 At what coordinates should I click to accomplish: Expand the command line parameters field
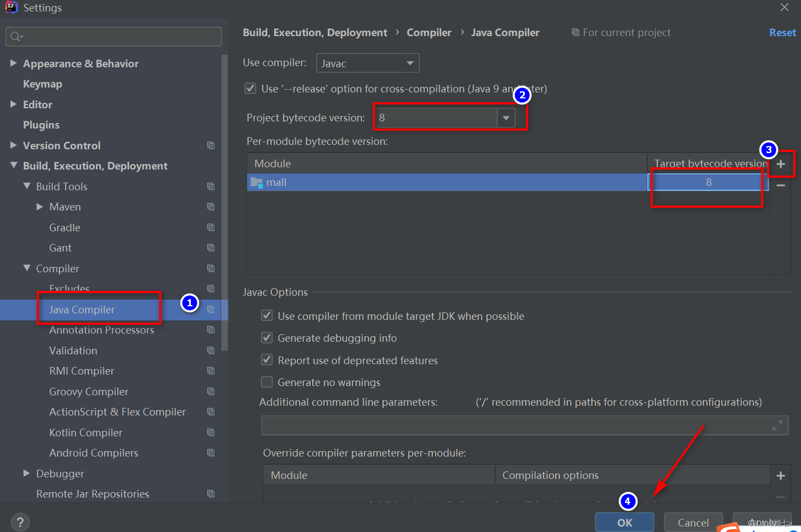coord(777,425)
